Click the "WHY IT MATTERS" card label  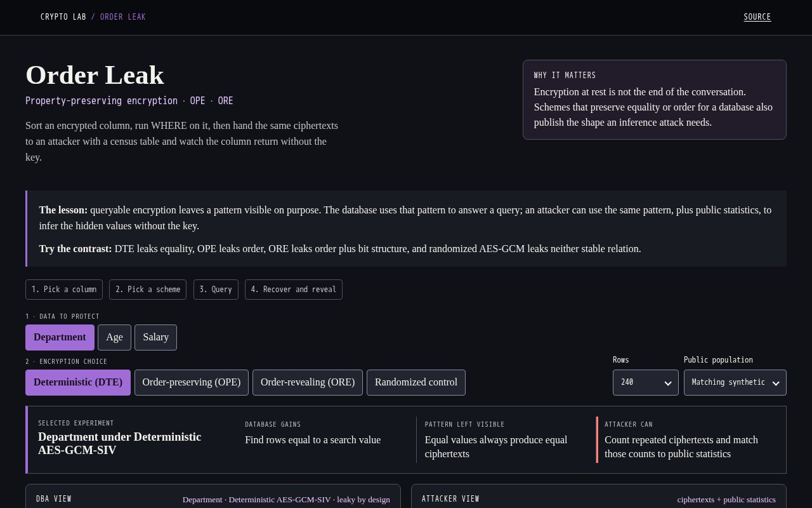click(x=565, y=76)
